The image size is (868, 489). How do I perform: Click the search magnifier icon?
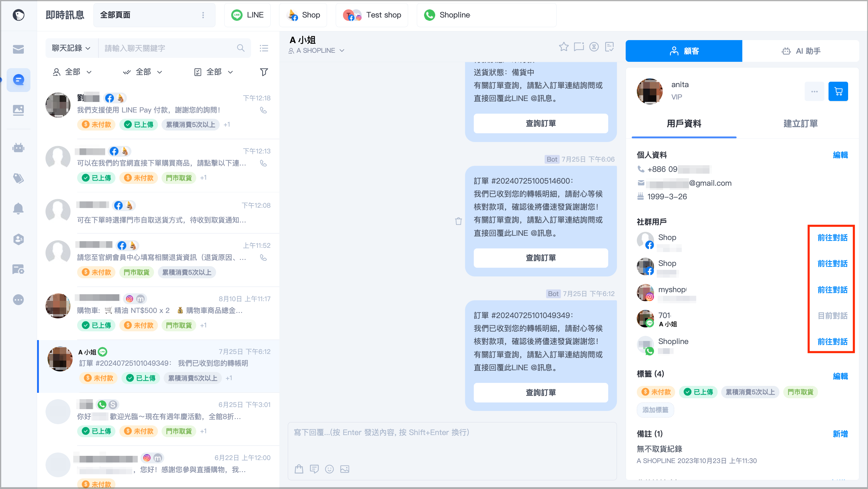pos(241,48)
